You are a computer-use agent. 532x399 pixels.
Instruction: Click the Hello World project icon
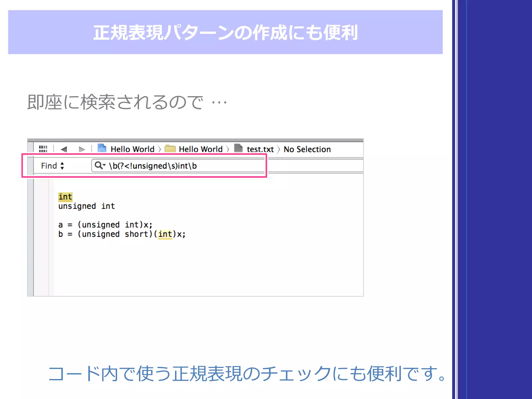click(102, 148)
